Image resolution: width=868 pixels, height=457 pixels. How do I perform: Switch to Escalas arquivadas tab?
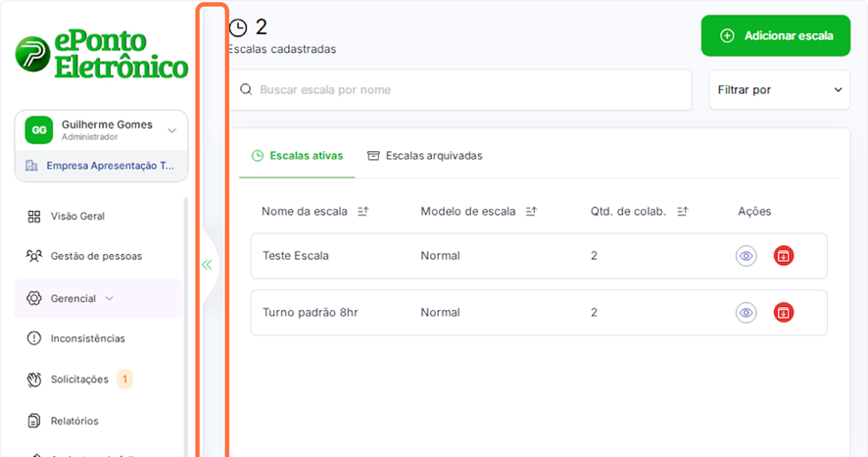coord(424,156)
